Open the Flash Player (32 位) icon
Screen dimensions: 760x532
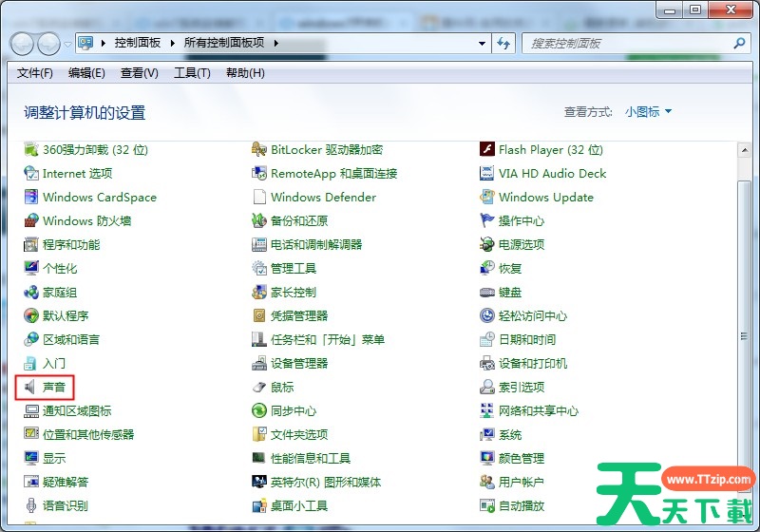tap(487, 150)
